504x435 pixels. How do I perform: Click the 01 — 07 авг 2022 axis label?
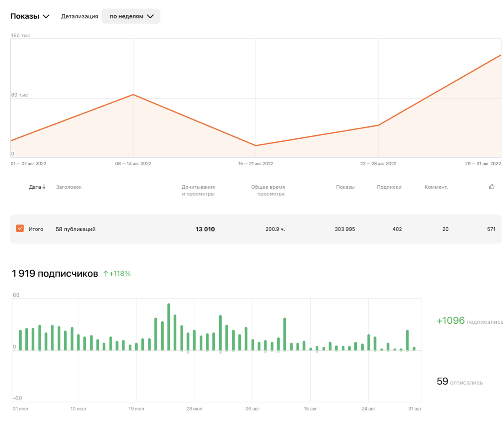click(28, 164)
